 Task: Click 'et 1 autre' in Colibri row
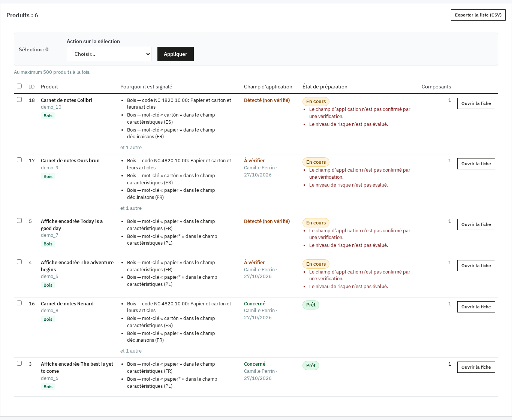131,148
